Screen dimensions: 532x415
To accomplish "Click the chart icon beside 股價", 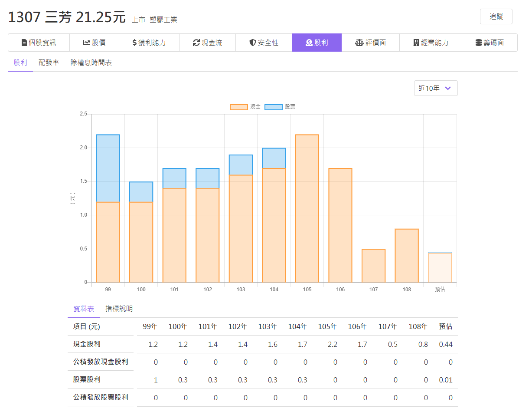I will (x=87, y=43).
